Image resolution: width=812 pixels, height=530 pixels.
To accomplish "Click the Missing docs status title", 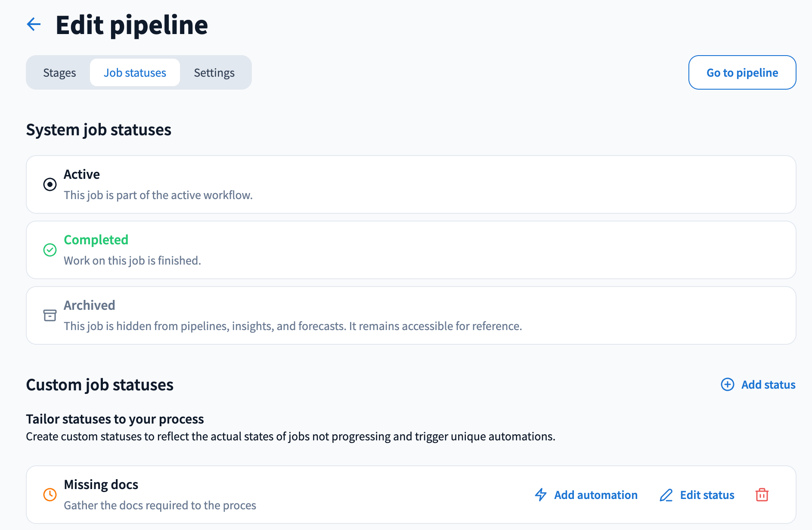I will click(101, 484).
